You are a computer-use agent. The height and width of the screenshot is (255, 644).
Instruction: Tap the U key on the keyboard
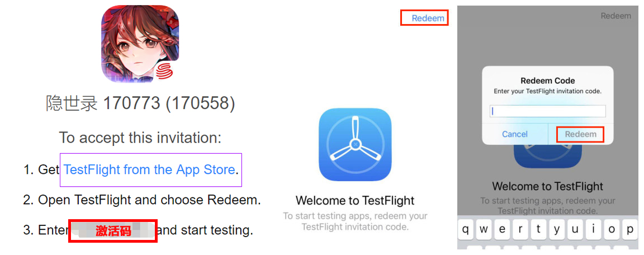575,229
